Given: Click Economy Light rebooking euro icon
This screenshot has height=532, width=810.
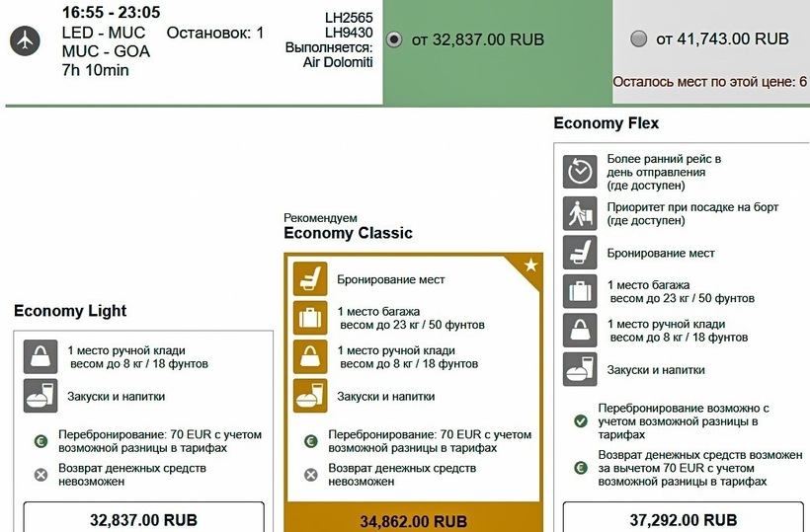Looking at the screenshot, I should (x=40, y=441).
